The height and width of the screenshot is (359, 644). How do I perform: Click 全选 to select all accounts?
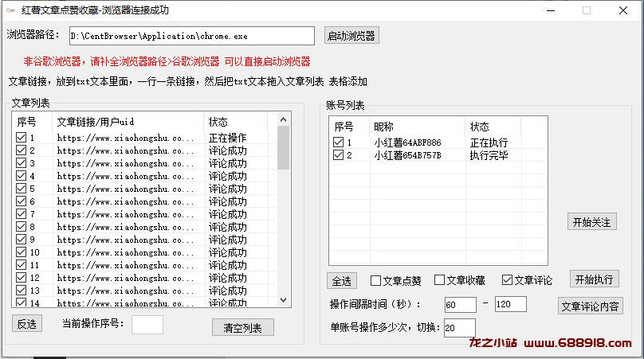(342, 281)
